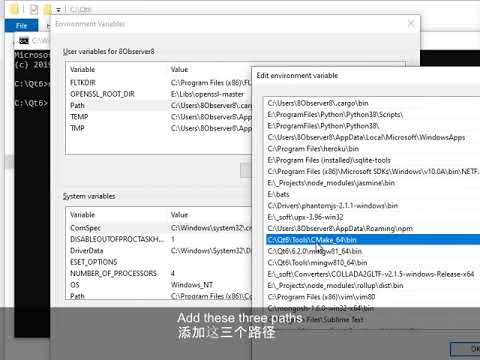480x360 pixels.
Task: Click the command prompt window icon
Action: click(x=24, y=41)
